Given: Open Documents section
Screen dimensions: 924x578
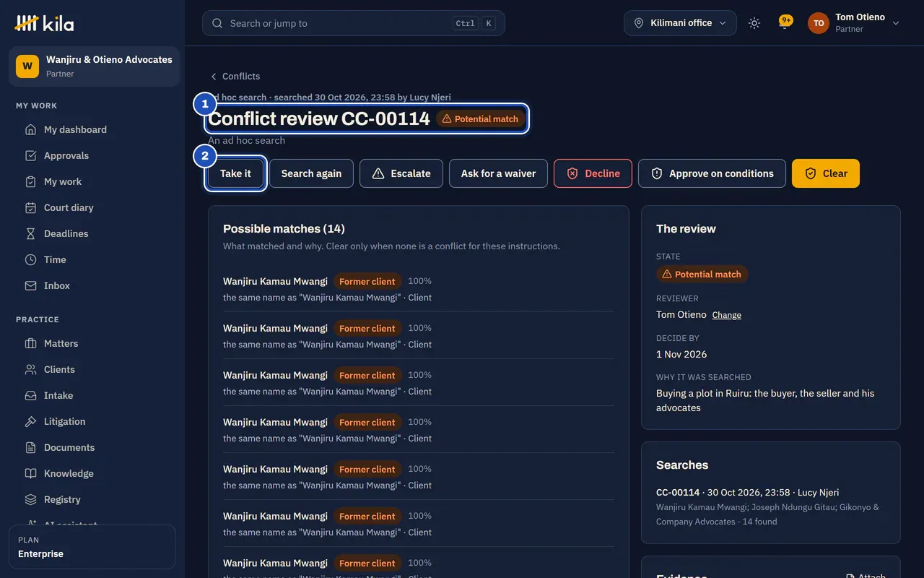Looking at the screenshot, I should click(92, 447).
